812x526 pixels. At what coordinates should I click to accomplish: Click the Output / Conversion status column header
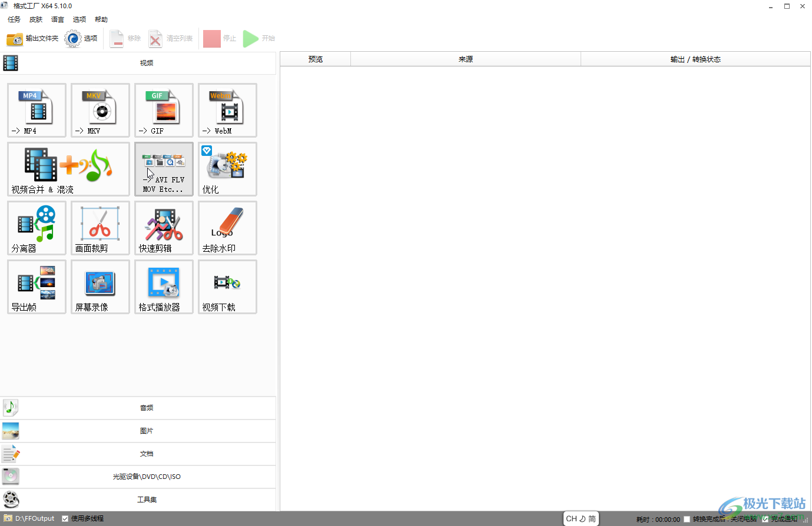click(695, 59)
